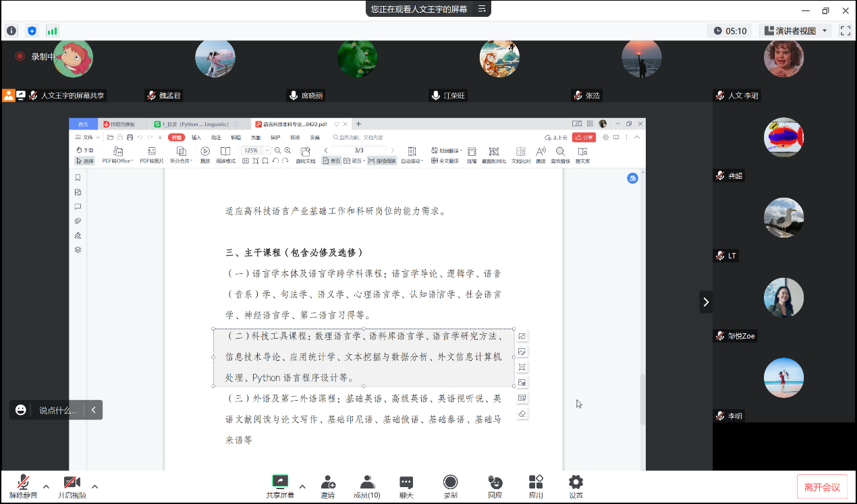Open the 应用 apps icon

pyautogui.click(x=536, y=486)
